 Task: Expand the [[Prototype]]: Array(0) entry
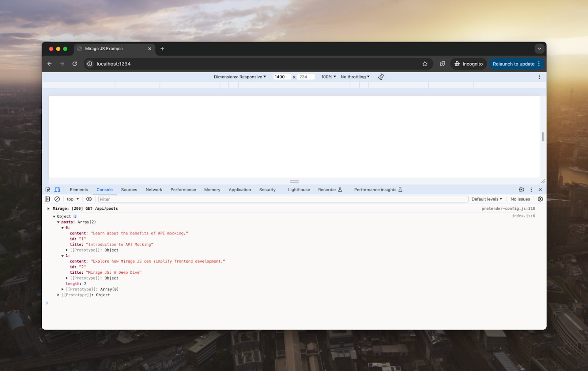tap(62, 289)
